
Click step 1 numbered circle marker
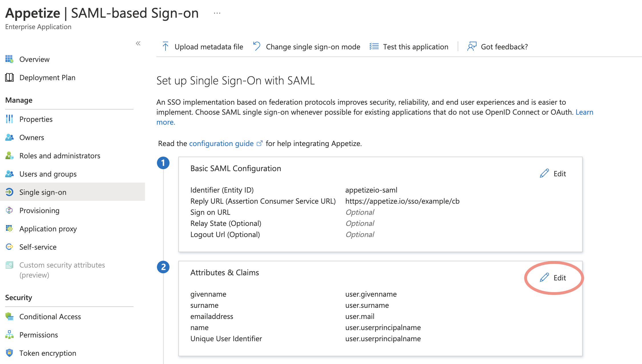[163, 163]
